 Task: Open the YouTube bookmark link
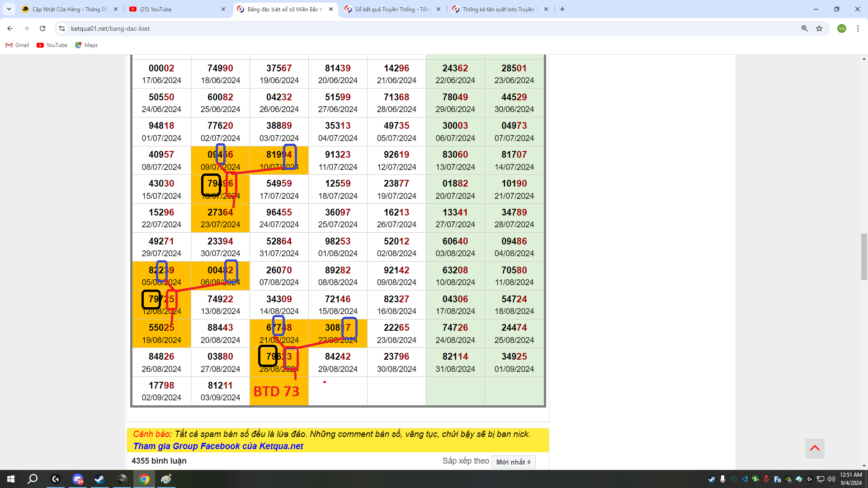tap(52, 45)
